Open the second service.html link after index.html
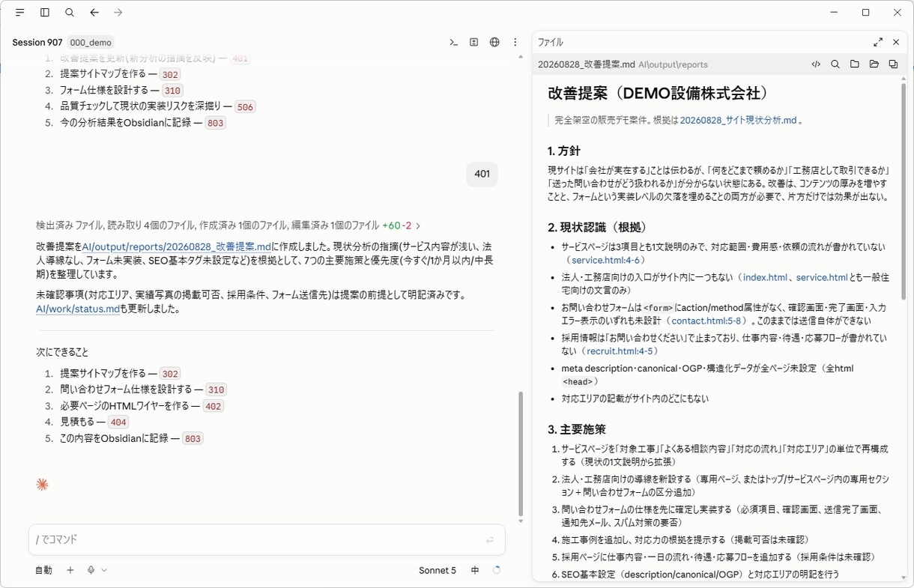Image resolution: width=914 pixels, height=588 pixels. (822, 277)
